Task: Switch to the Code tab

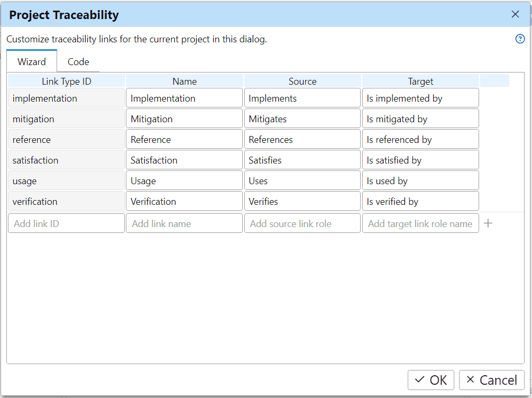Action: tap(78, 62)
